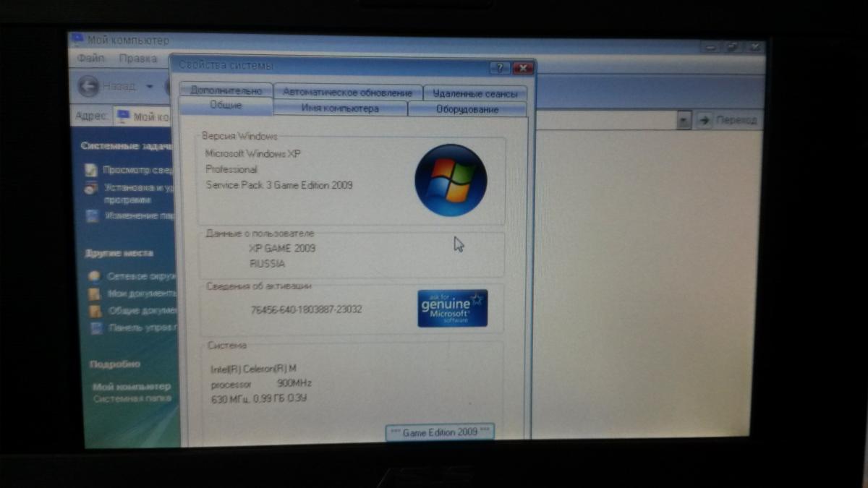Open the Удаленные сеансы tab

coord(475,93)
